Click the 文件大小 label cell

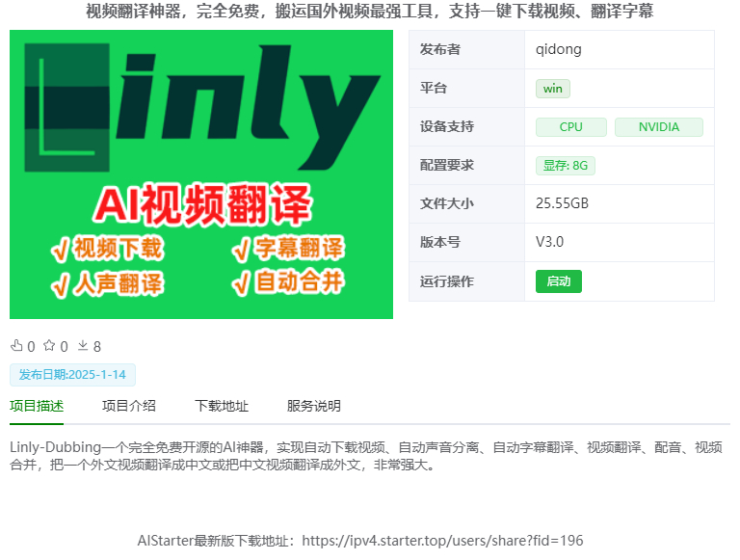pyautogui.click(x=466, y=204)
